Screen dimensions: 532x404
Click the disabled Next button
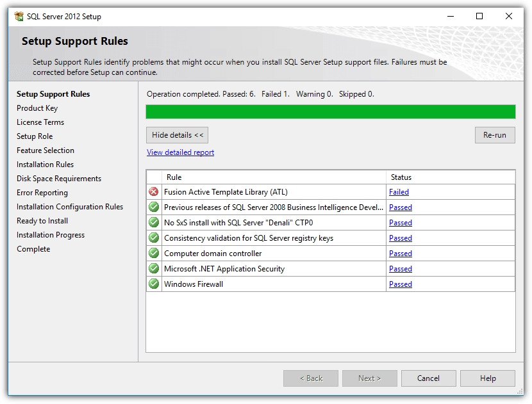coord(369,378)
